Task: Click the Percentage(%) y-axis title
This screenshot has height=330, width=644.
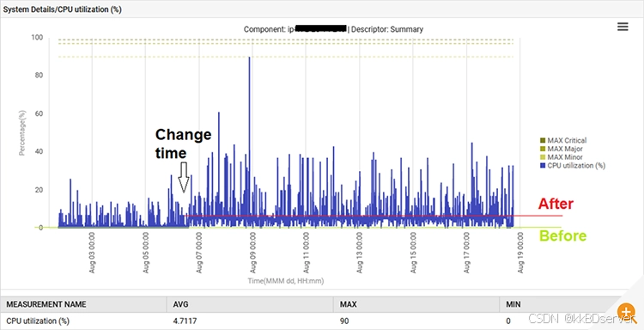Action: point(21,132)
